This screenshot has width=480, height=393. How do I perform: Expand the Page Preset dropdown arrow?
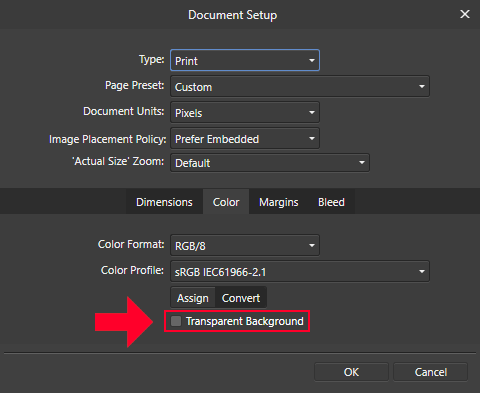(422, 86)
